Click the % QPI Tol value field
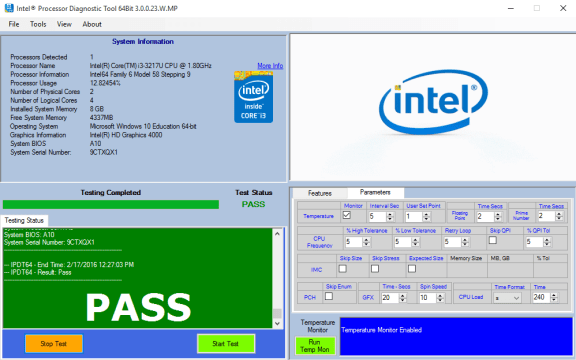This screenshot has width=576, height=360. coord(534,242)
